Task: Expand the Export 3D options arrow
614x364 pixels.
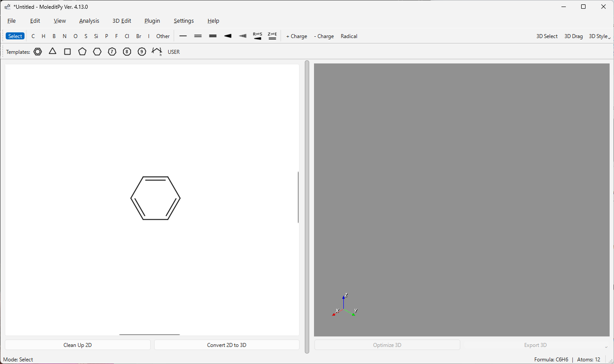Action: 607,346
